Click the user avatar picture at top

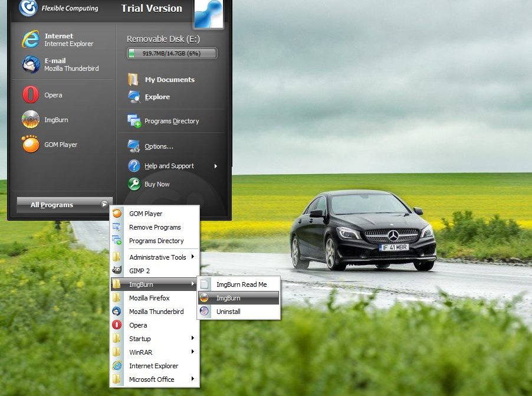tap(208, 14)
